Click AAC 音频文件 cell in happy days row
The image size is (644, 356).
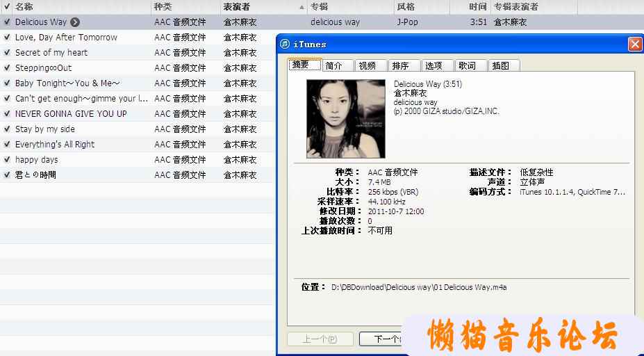180,159
